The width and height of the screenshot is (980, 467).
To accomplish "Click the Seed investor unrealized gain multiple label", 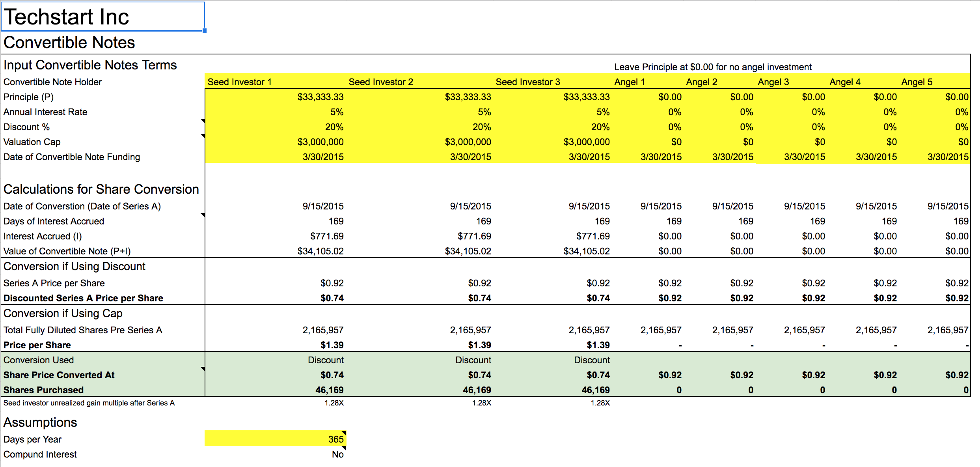I will (89, 403).
